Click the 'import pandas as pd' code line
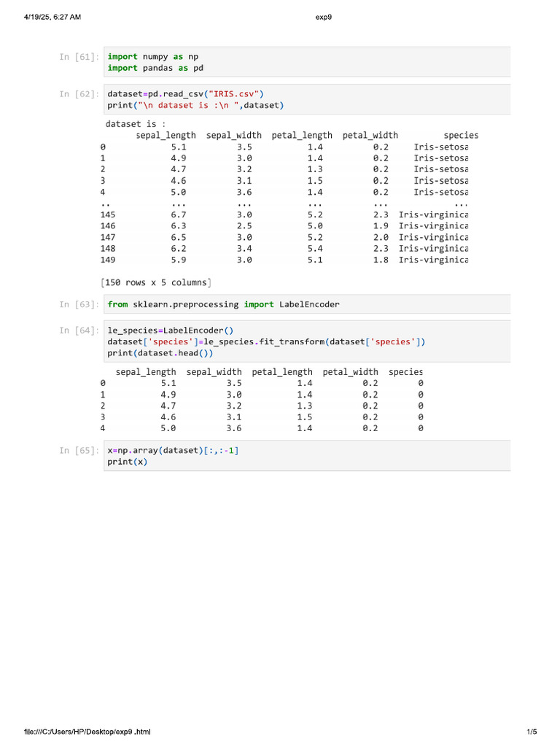This screenshot has width=560, height=747. pyautogui.click(x=155, y=68)
